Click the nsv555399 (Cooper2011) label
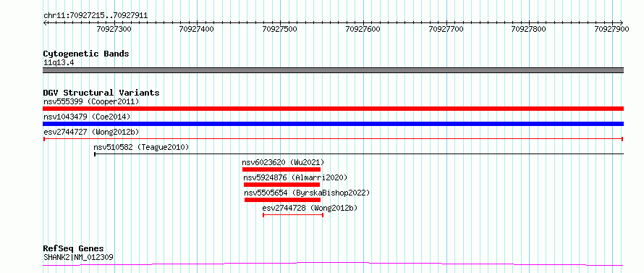Image resolution: width=644 pixels, height=273 pixels. coord(91,101)
